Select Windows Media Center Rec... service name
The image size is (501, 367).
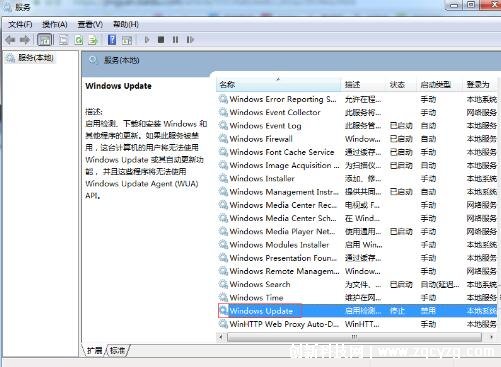[283, 205]
